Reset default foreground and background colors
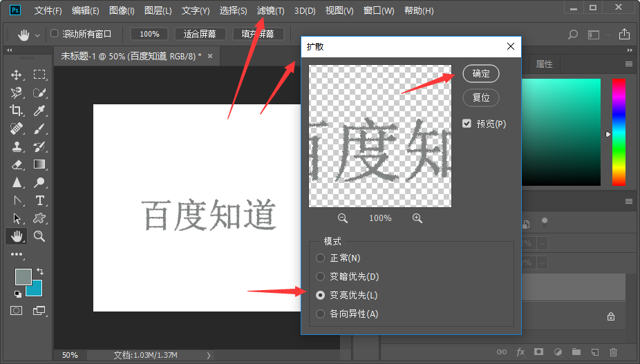640x364 pixels. [x=17, y=294]
